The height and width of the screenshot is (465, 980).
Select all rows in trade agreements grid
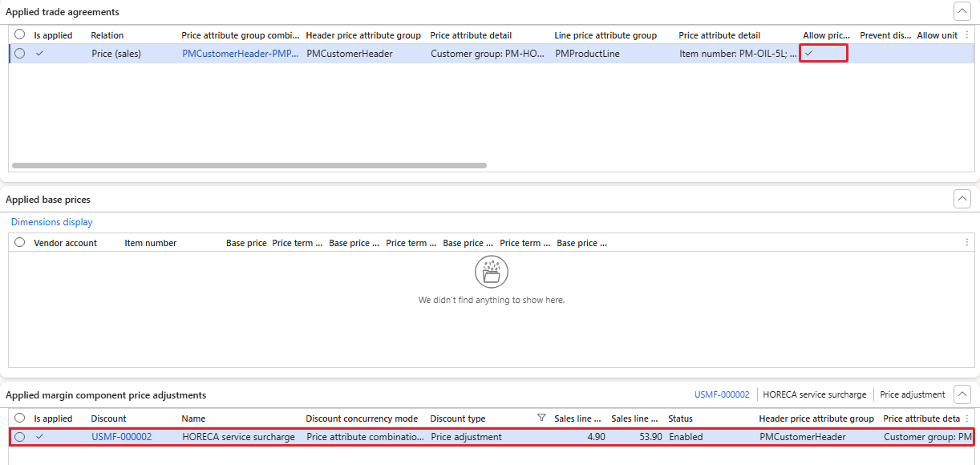point(19,35)
